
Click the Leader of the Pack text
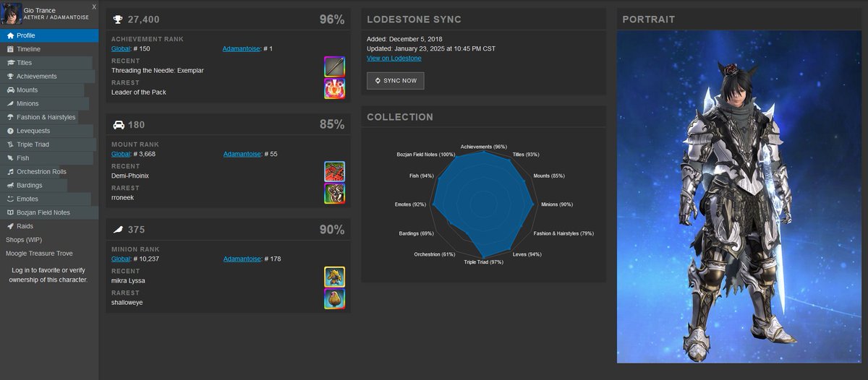tap(138, 92)
